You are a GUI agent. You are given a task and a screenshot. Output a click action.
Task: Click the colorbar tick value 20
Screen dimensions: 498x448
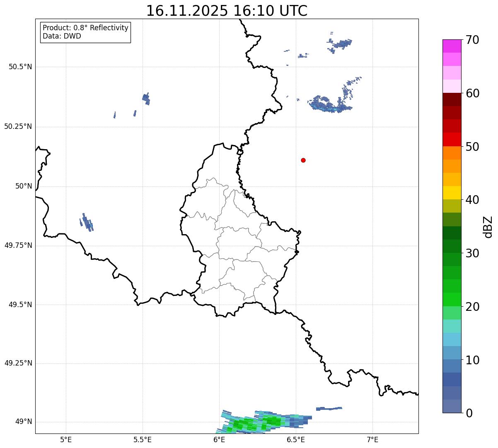pos(472,307)
